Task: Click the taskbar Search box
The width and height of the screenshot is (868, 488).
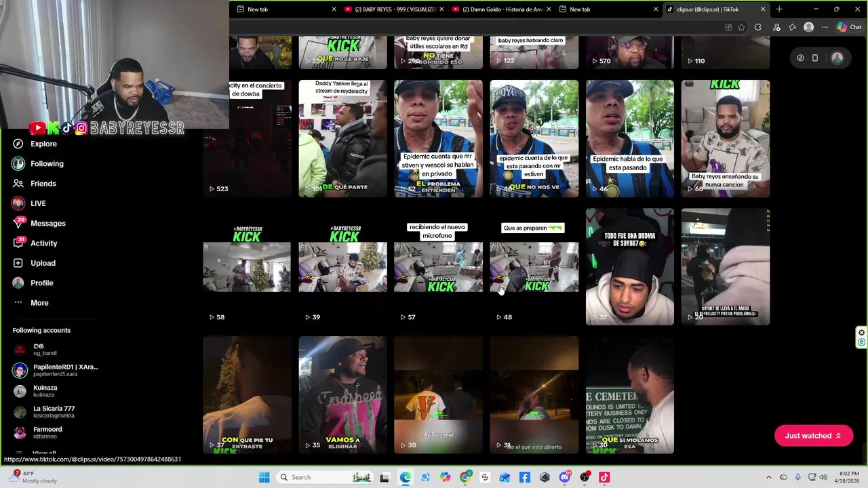Action: pyautogui.click(x=326, y=477)
